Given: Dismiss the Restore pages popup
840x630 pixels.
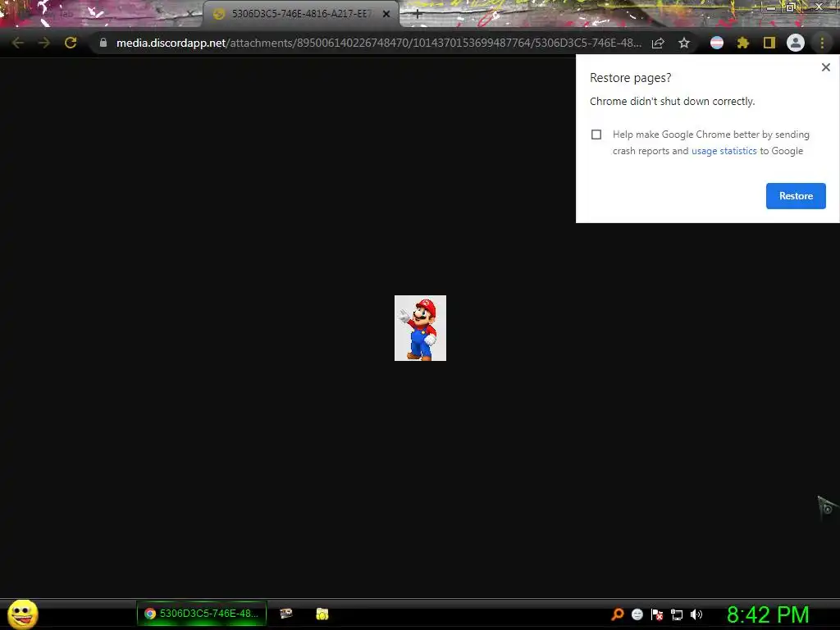Looking at the screenshot, I should click(825, 67).
